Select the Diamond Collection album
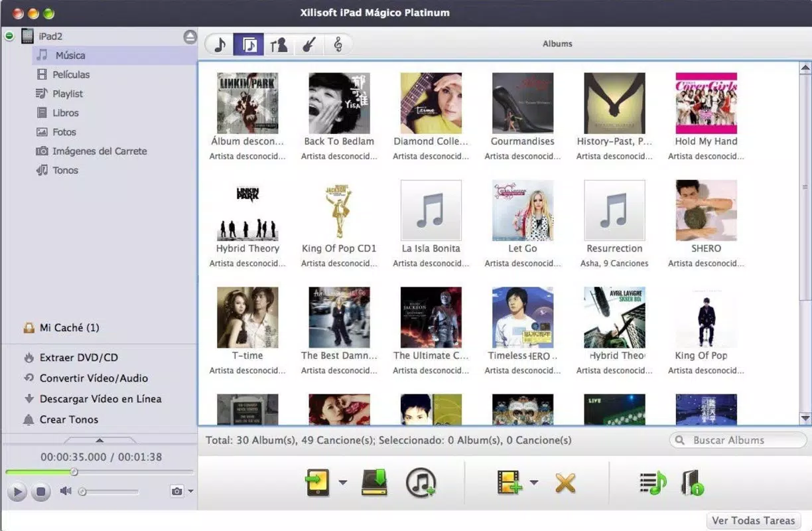Screen dimensions: 812x531 pyautogui.click(x=431, y=103)
